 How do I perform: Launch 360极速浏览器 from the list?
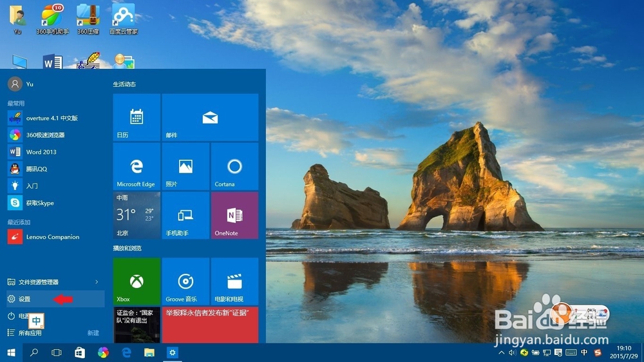55,135
